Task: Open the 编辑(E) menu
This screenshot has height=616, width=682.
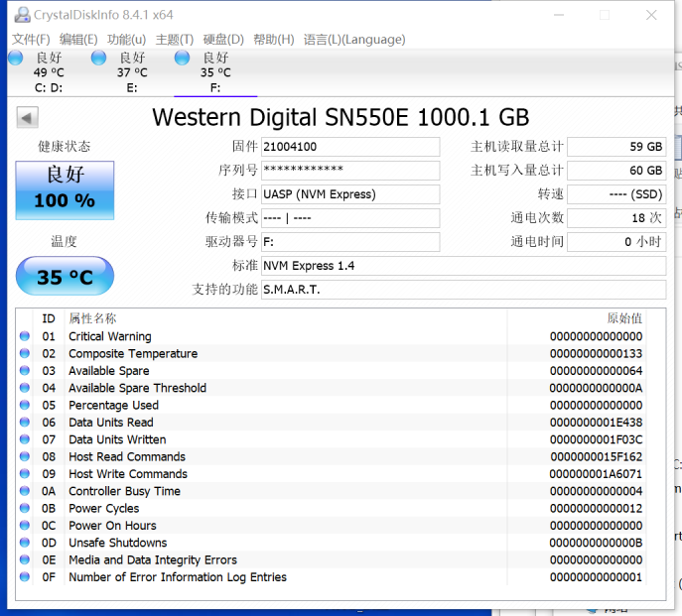Action: tap(78, 40)
